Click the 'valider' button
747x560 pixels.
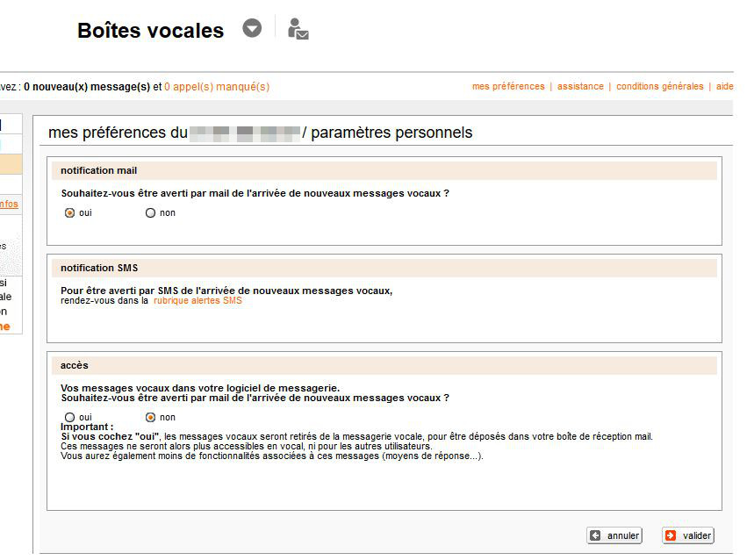pyautogui.click(x=688, y=535)
